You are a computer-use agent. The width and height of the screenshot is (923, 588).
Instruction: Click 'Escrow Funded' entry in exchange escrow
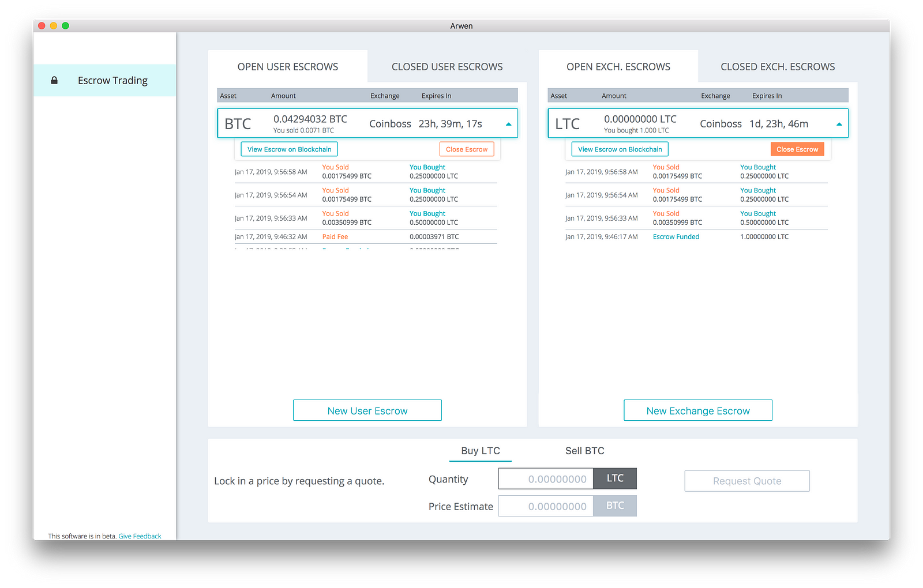(x=676, y=237)
